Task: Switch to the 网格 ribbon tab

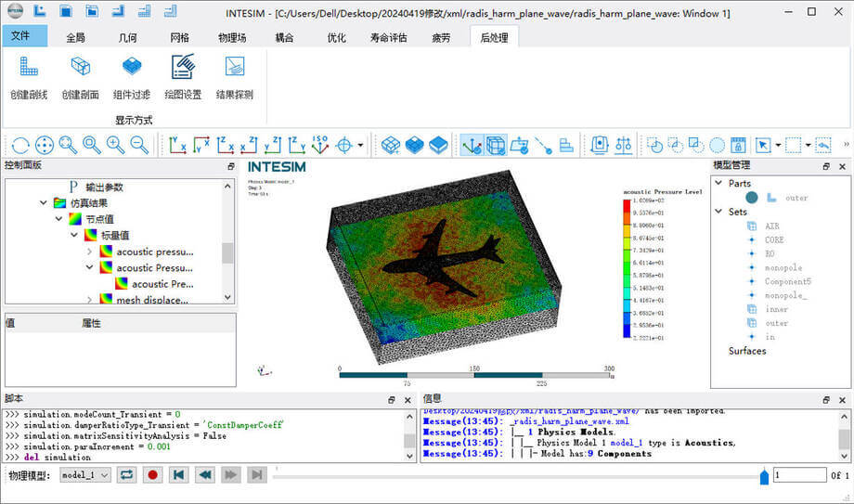Action: click(179, 37)
